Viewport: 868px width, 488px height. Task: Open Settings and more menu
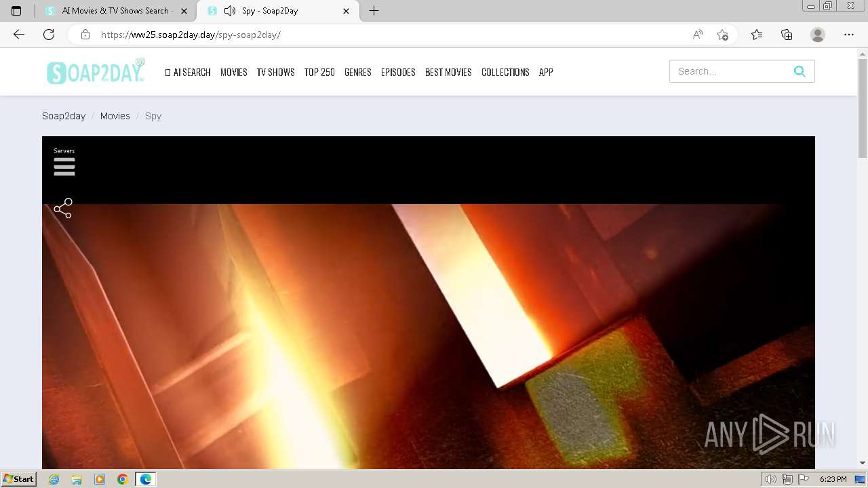click(x=849, y=35)
